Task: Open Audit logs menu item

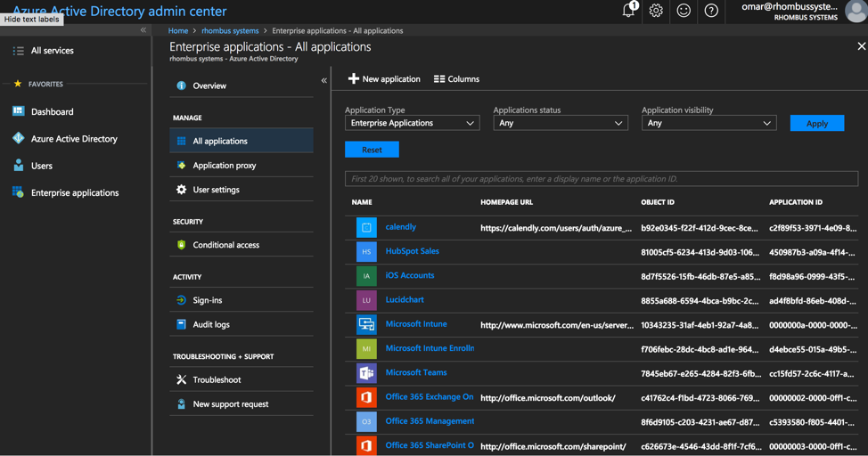Action: [242, 324]
